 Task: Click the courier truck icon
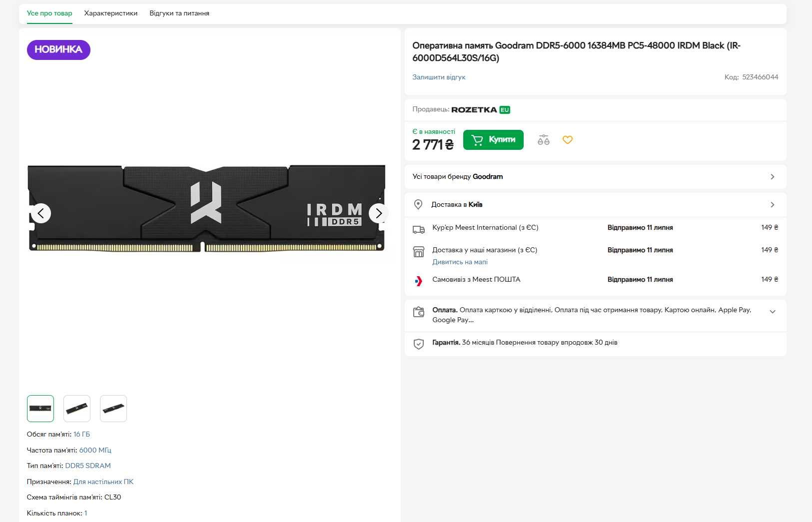tap(418, 229)
